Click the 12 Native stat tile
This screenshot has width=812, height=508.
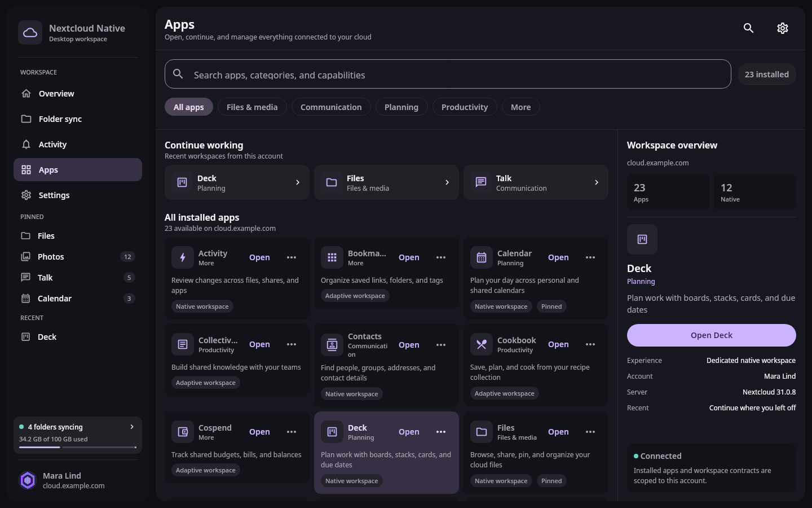click(x=755, y=192)
